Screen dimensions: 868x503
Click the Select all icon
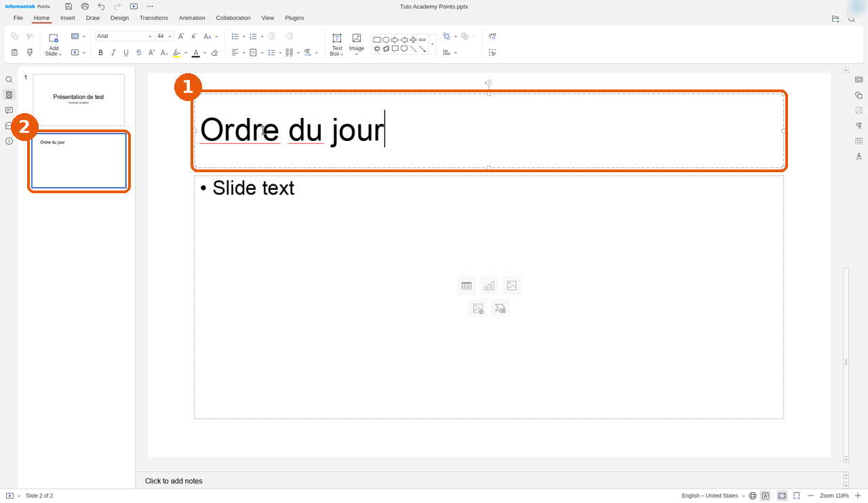tap(492, 52)
